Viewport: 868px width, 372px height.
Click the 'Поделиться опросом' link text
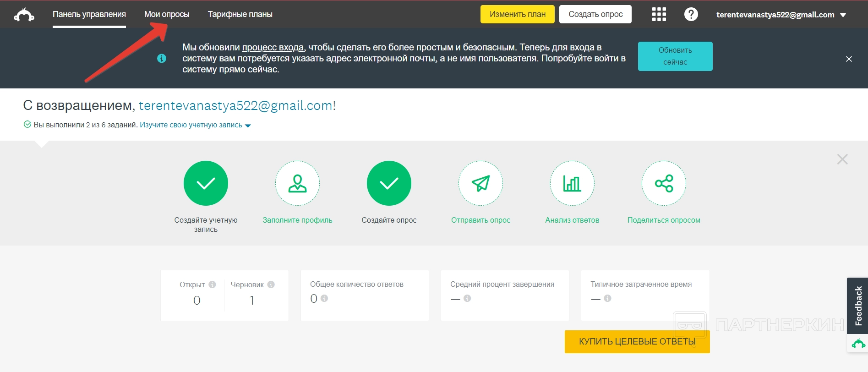[664, 220]
